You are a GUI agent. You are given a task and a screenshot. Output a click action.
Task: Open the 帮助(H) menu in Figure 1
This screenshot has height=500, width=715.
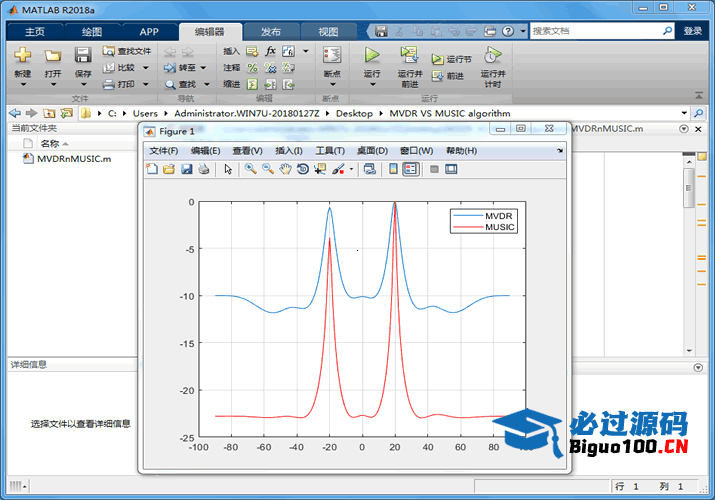[x=461, y=151]
